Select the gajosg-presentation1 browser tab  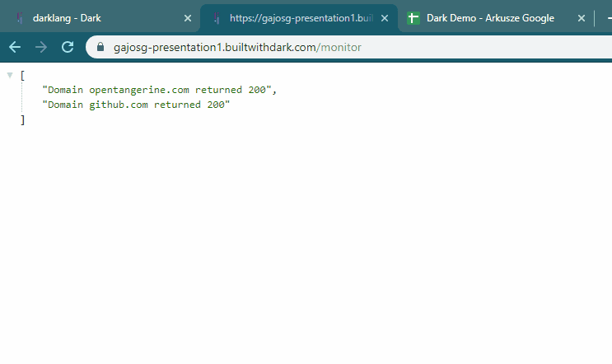pyautogui.click(x=301, y=18)
